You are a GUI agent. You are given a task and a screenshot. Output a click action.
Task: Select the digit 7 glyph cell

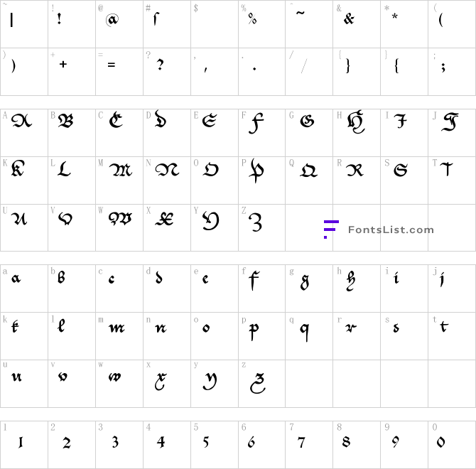(309, 445)
